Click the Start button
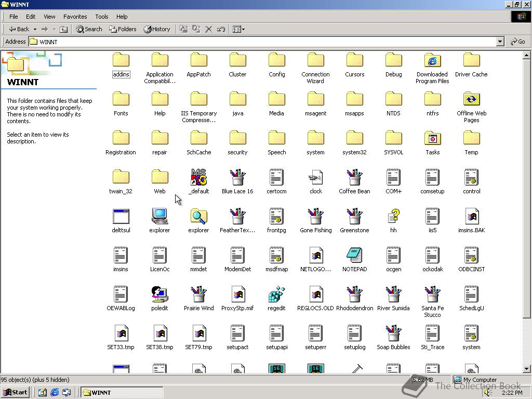 coord(15,392)
